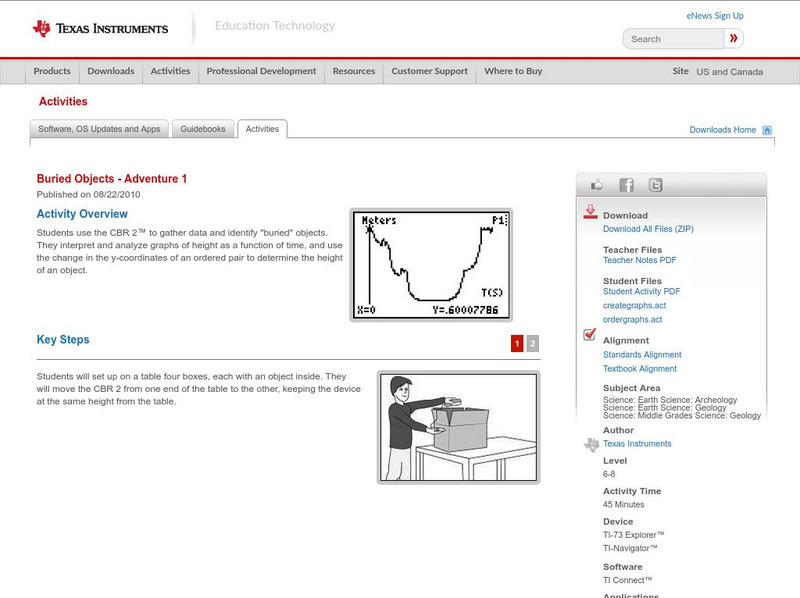Select the Activities tab
The height and width of the screenshot is (598, 800).
click(x=262, y=129)
